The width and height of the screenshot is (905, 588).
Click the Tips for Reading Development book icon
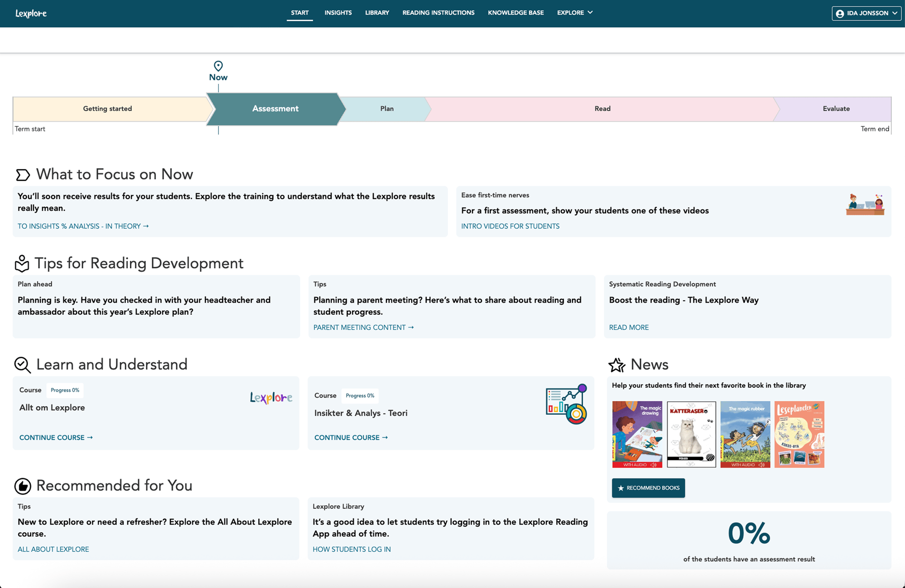click(x=22, y=263)
